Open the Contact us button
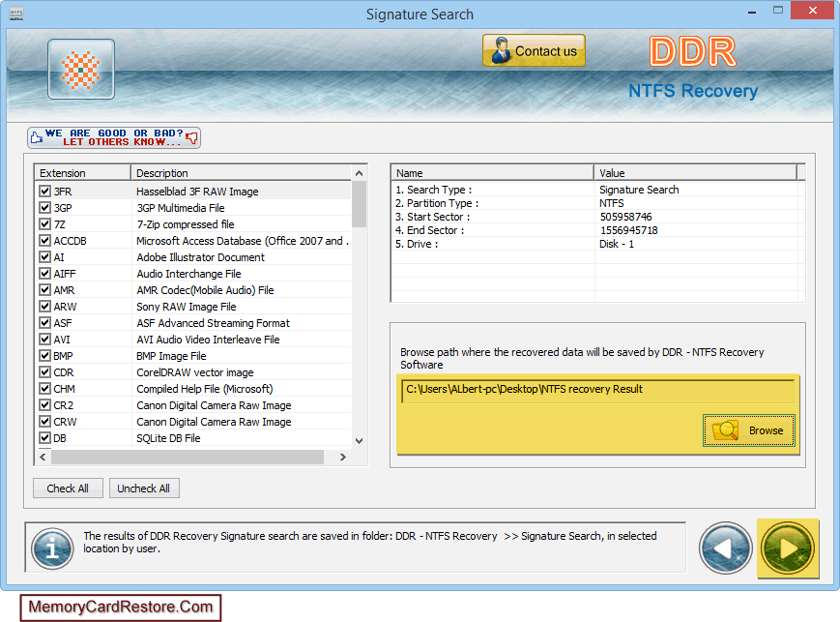The image size is (840, 622). 534,51
